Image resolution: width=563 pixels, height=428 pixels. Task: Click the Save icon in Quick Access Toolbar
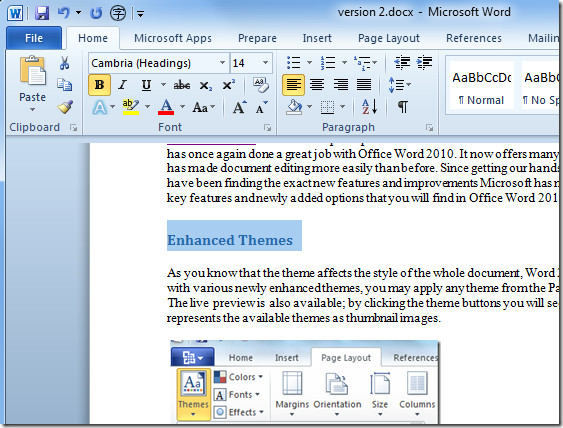pyautogui.click(x=42, y=14)
